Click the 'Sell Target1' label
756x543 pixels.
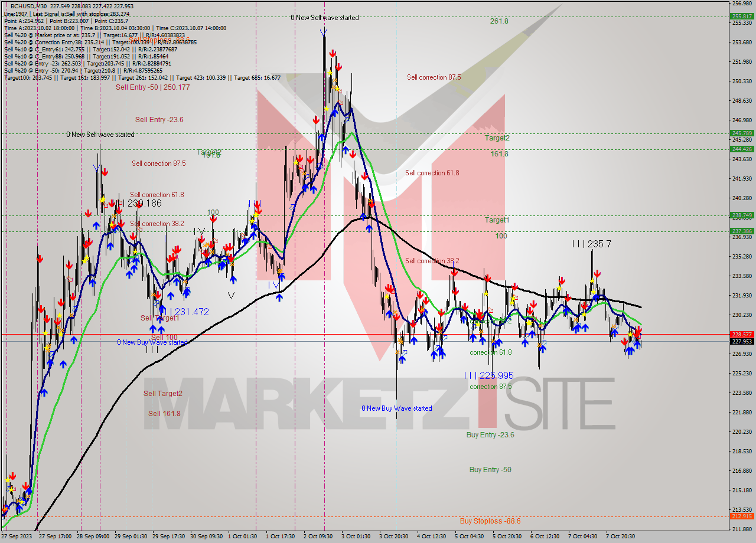click(159, 318)
